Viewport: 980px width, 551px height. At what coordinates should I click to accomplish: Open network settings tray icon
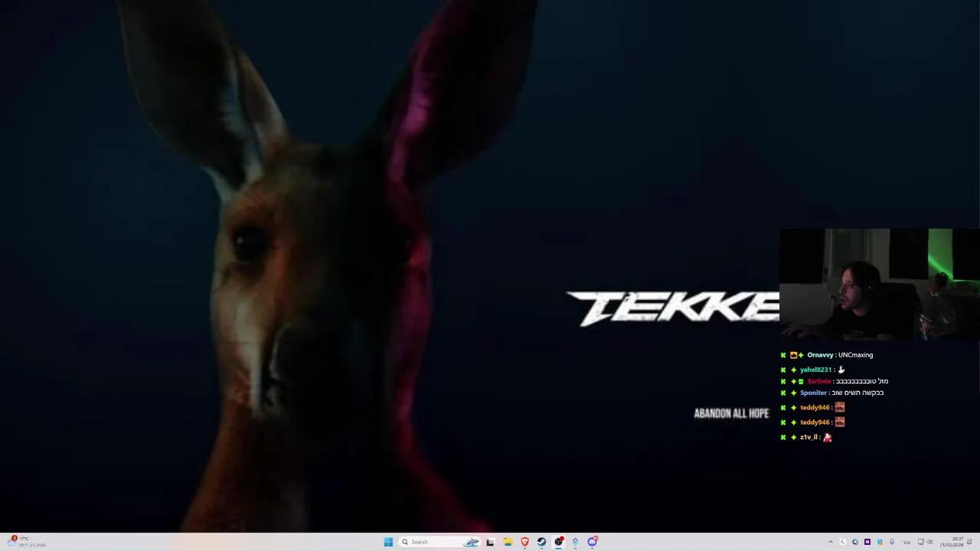[x=921, y=542]
